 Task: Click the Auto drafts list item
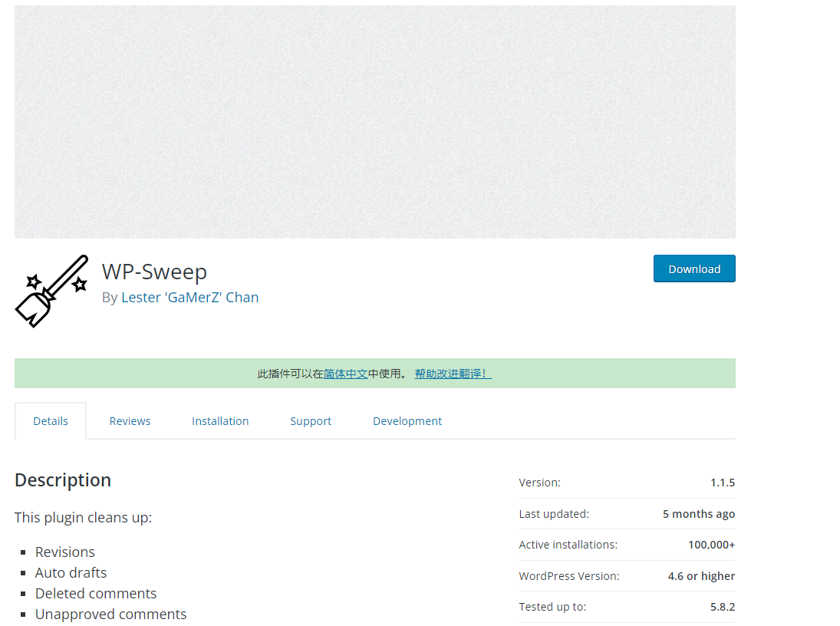(x=71, y=573)
